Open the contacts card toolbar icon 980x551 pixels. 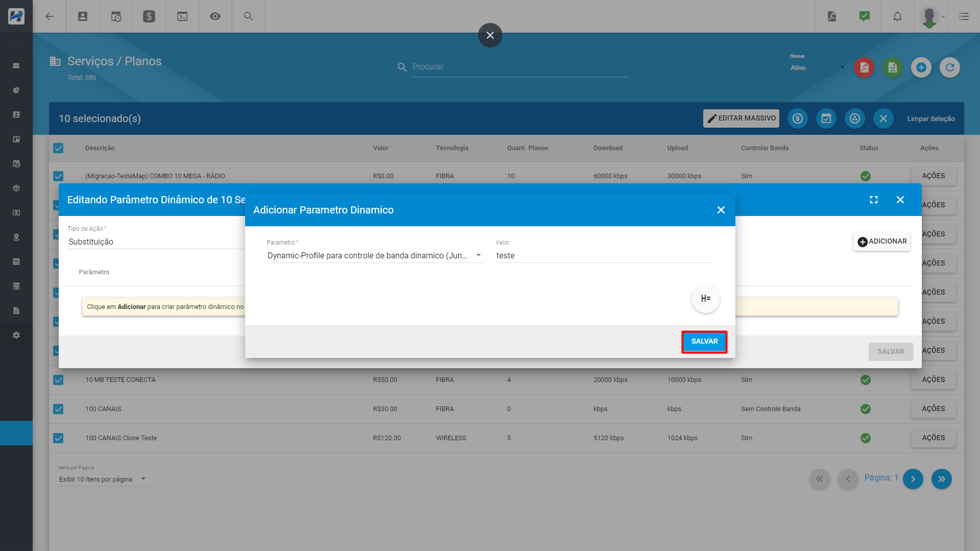(83, 16)
